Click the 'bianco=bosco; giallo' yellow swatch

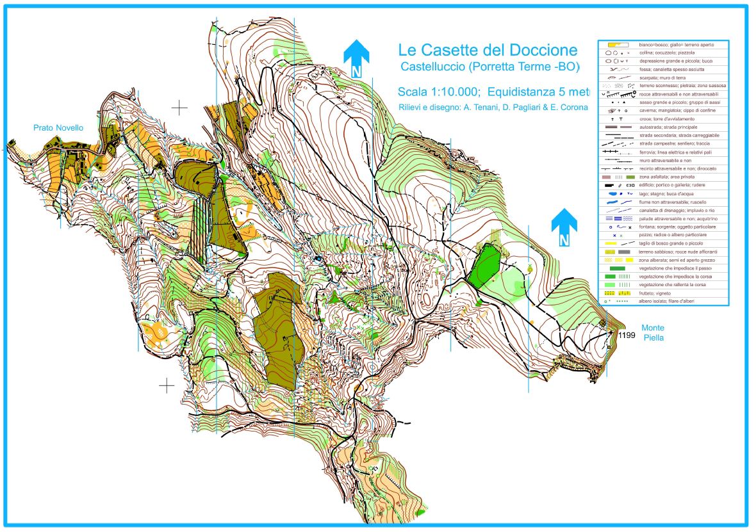point(616,45)
